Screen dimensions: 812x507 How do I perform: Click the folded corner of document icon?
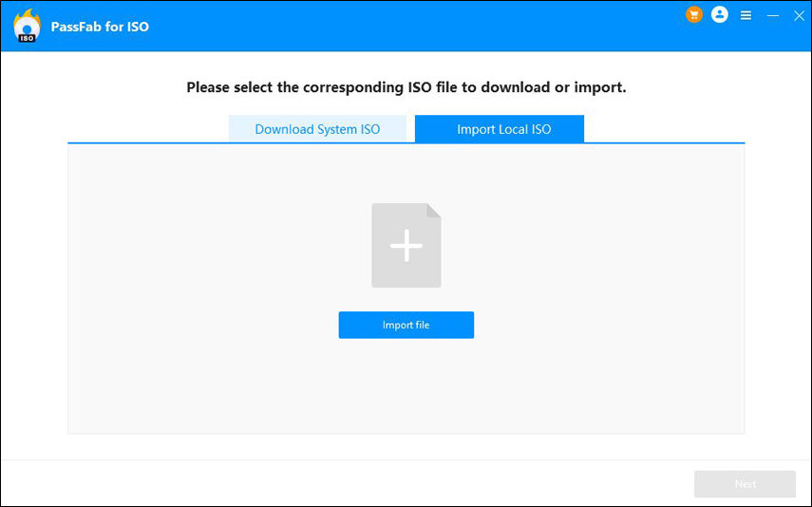click(x=433, y=212)
